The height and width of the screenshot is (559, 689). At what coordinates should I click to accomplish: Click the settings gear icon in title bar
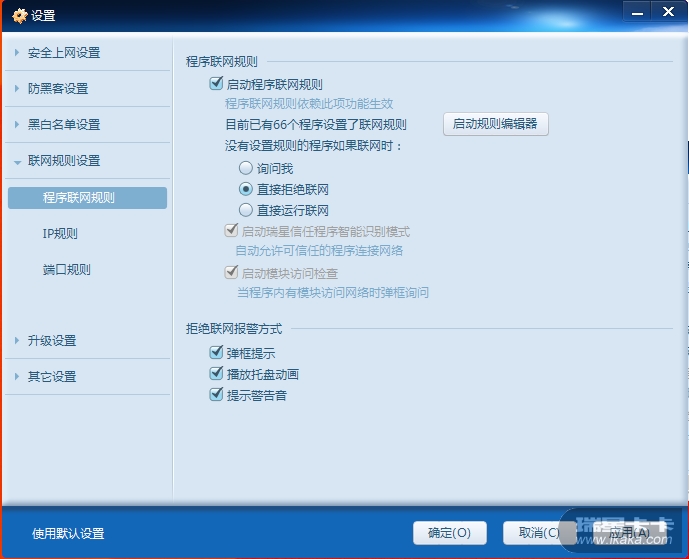pos(19,16)
